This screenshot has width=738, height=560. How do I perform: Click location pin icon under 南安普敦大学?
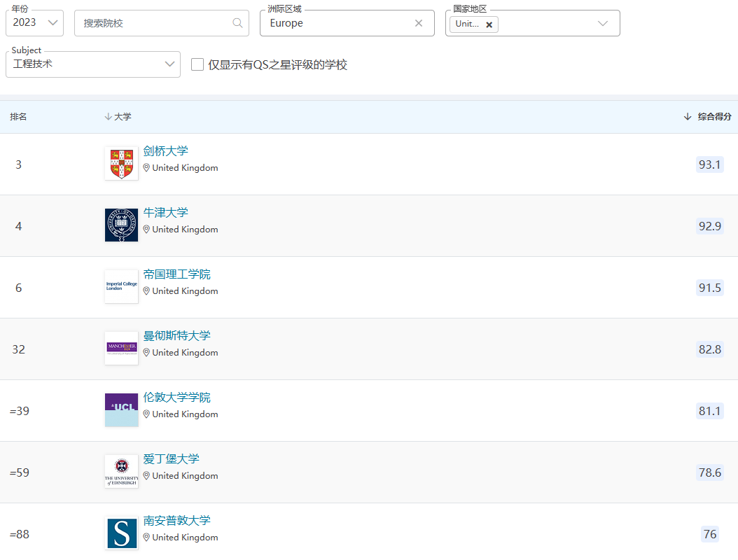(x=146, y=538)
